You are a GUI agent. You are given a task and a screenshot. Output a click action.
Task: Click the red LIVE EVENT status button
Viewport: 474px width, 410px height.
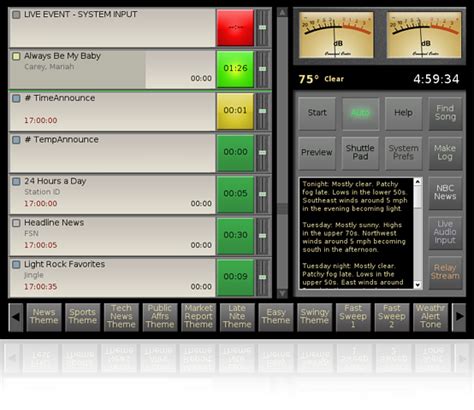pos(235,27)
